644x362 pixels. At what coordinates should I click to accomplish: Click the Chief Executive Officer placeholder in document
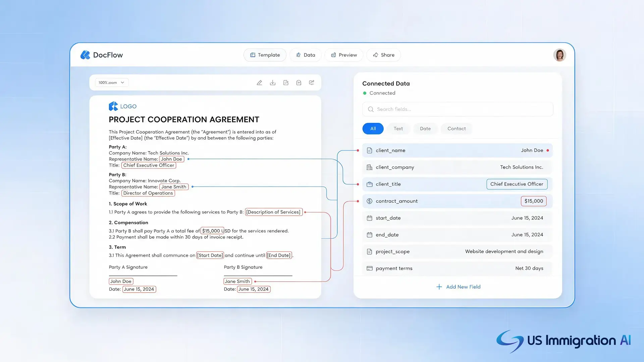[x=149, y=165]
